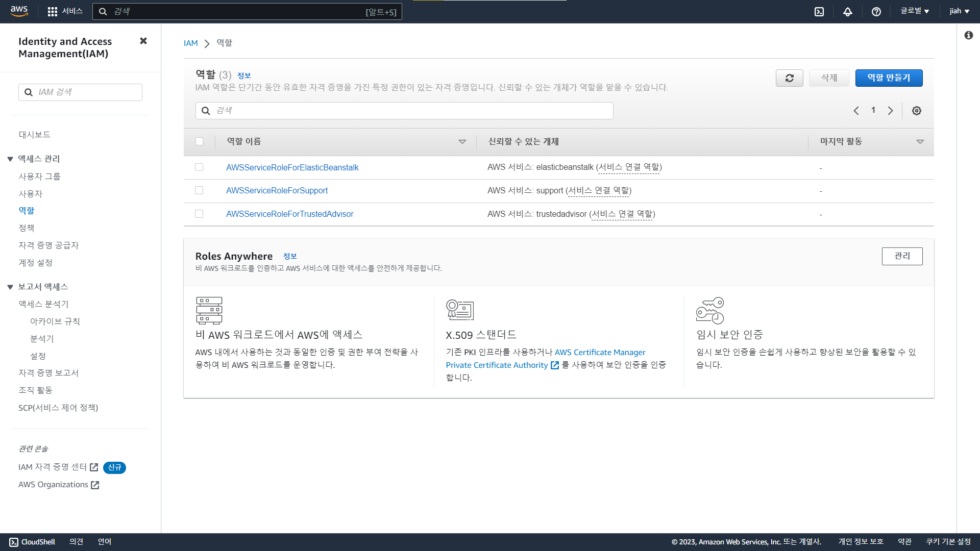Click 정보 link next to Roles Anywhere
Image resolution: width=980 pixels, height=551 pixels.
[290, 256]
